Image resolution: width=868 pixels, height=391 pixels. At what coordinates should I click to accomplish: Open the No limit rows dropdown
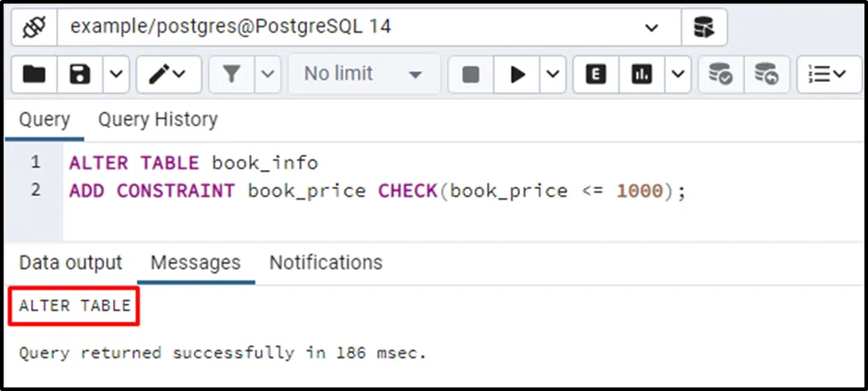[x=363, y=74]
